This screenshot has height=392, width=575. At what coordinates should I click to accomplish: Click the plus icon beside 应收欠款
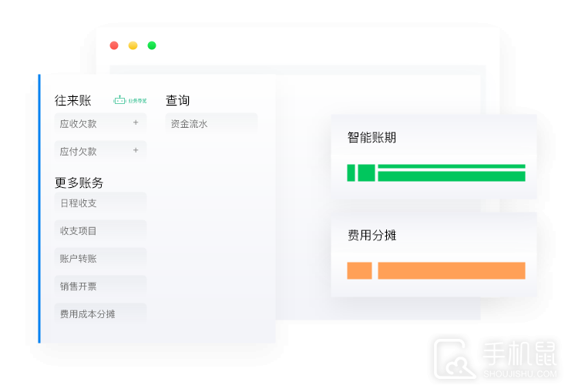click(136, 122)
